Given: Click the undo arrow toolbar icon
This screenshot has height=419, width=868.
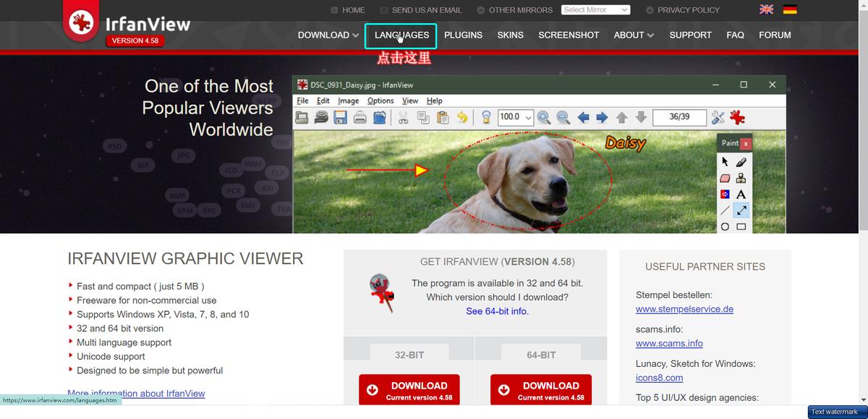Looking at the screenshot, I should pos(462,117).
